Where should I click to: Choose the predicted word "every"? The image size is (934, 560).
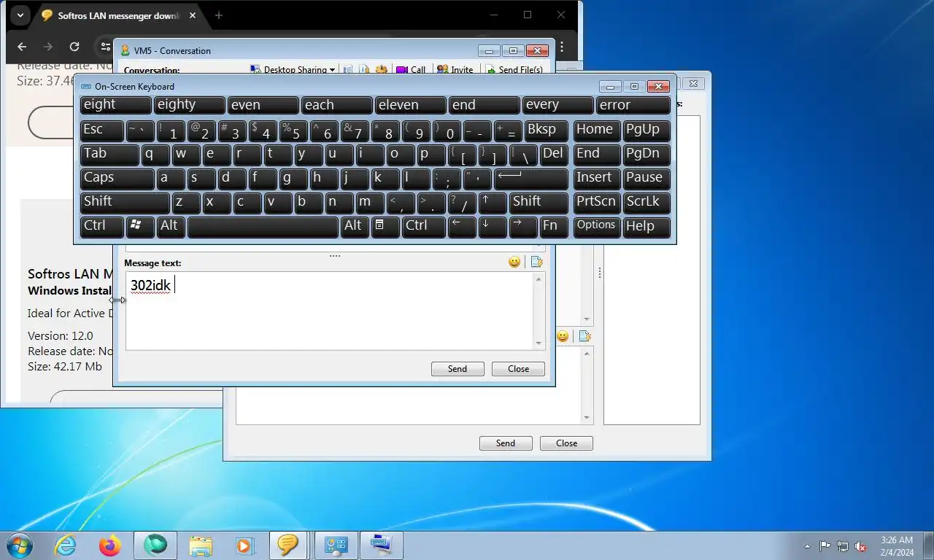coord(557,105)
